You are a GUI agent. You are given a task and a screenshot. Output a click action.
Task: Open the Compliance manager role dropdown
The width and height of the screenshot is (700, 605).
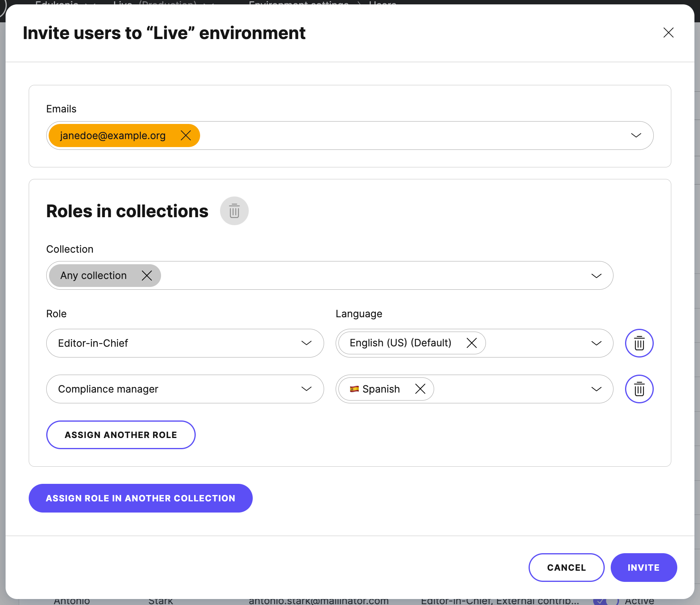pyautogui.click(x=306, y=389)
